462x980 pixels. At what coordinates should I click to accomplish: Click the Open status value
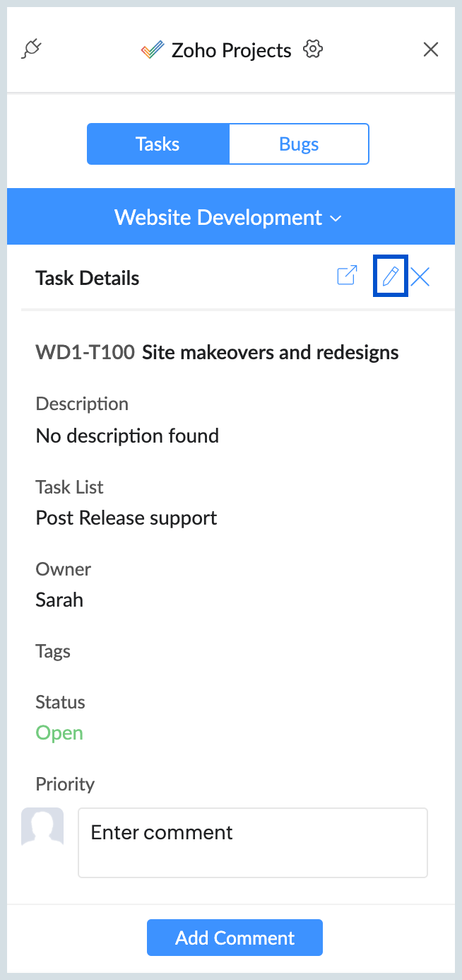[x=59, y=733]
